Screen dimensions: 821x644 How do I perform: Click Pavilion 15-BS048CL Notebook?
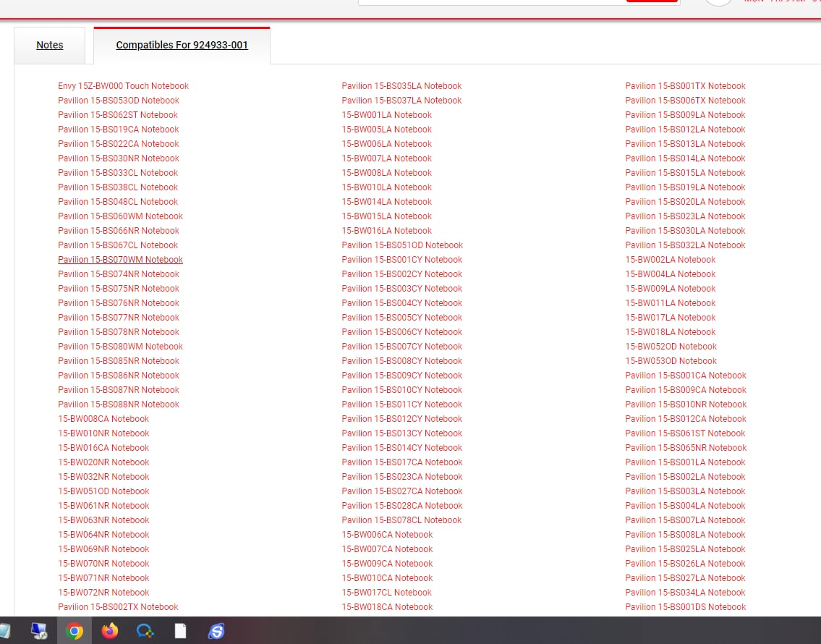click(x=118, y=202)
